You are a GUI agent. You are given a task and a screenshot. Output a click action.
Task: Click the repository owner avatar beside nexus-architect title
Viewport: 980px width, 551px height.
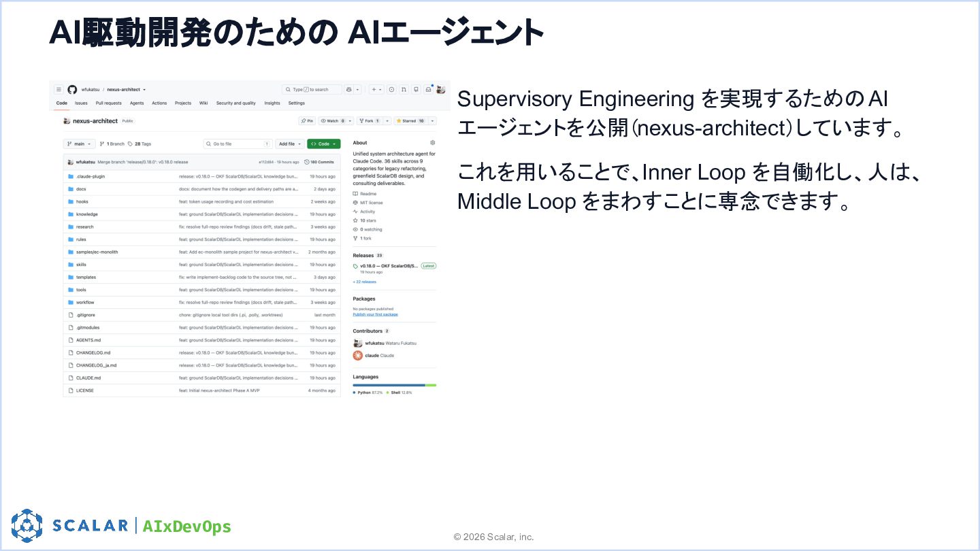coord(67,121)
